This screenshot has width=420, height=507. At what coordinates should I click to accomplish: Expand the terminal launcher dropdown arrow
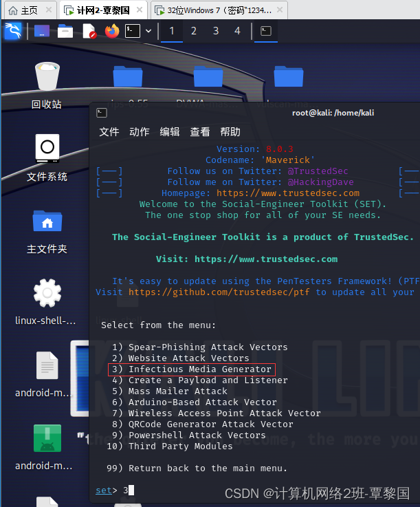tap(148, 31)
